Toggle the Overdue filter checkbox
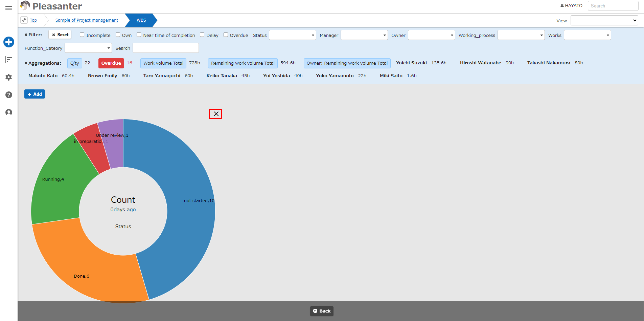 226,35
